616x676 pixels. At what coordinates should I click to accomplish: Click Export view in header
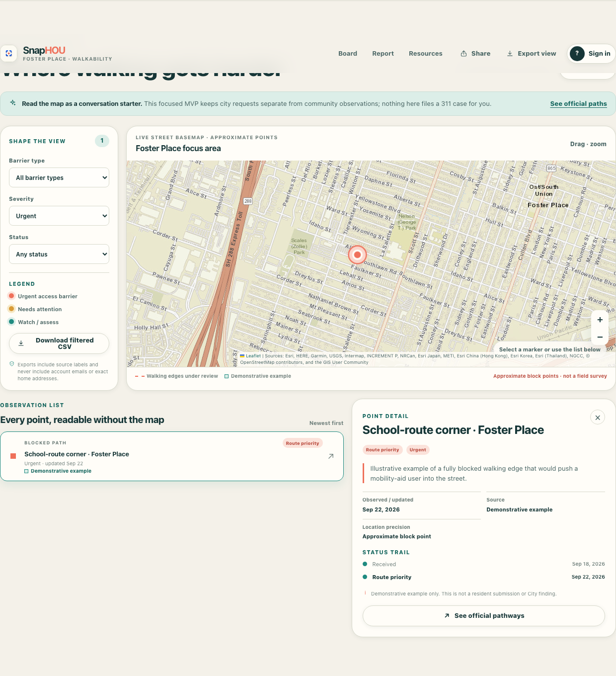(x=532, y=54)
